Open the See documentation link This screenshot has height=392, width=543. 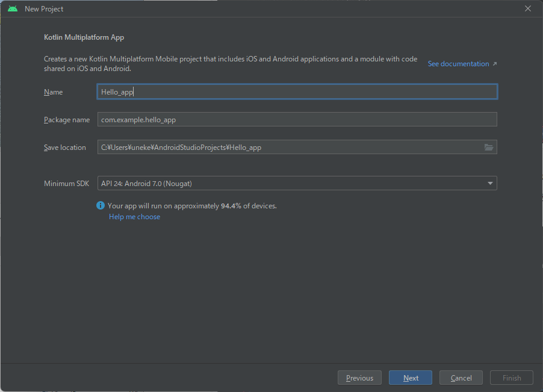tap(458, 64)
